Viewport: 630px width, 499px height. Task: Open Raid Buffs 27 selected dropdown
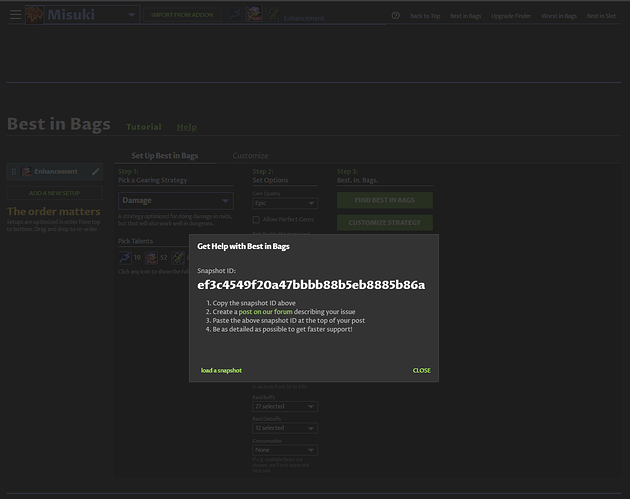285,407
